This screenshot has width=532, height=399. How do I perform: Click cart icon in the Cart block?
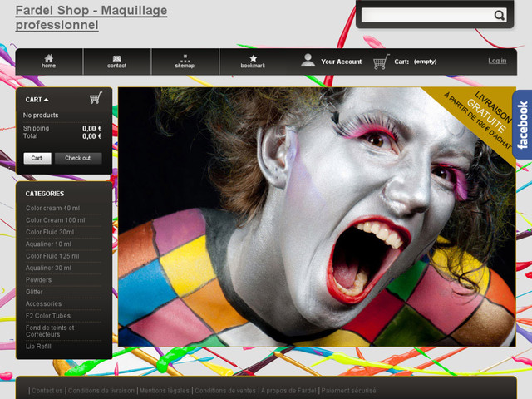point(96,98)
